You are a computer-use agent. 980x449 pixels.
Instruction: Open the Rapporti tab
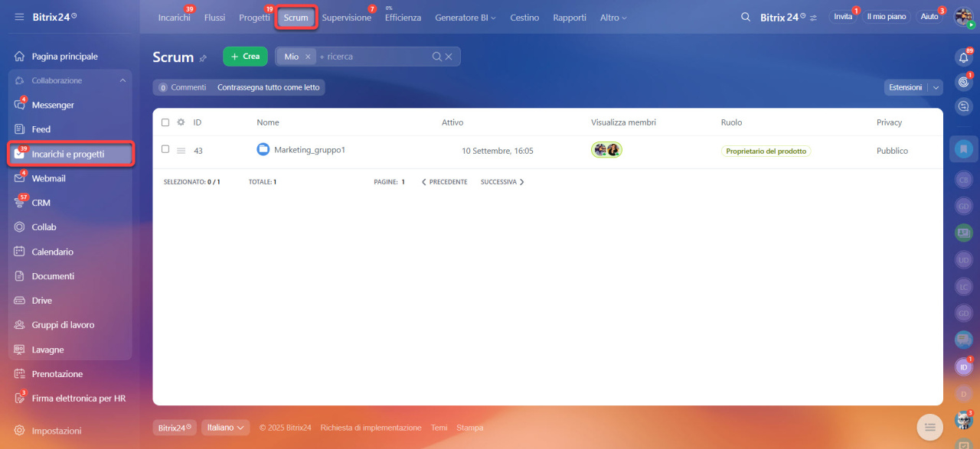(570, 18)
